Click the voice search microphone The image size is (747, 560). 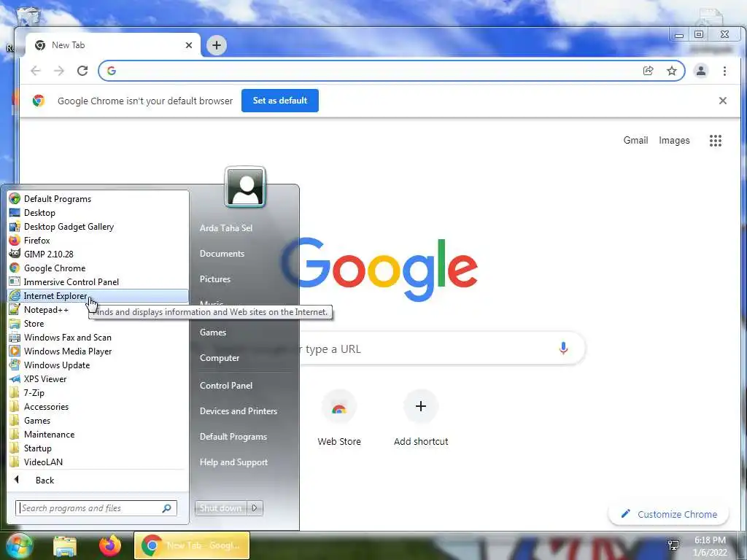[563, 349]
